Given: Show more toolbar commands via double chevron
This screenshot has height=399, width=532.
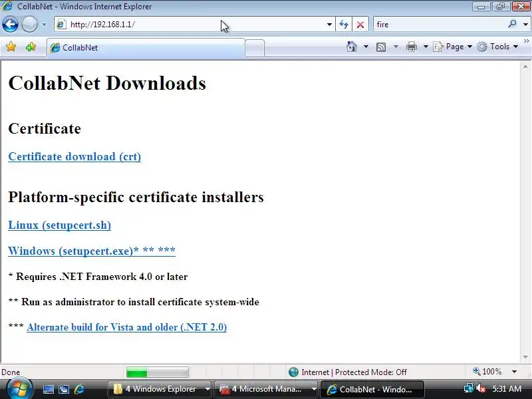Looking at the screenshot, I should tap(526, 41).
